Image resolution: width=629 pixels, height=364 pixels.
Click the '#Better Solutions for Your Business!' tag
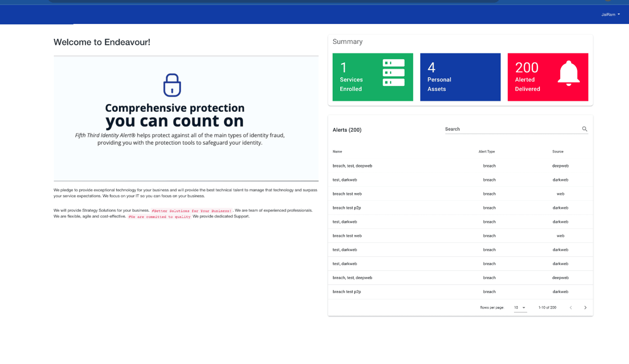(x=192, y=211)
